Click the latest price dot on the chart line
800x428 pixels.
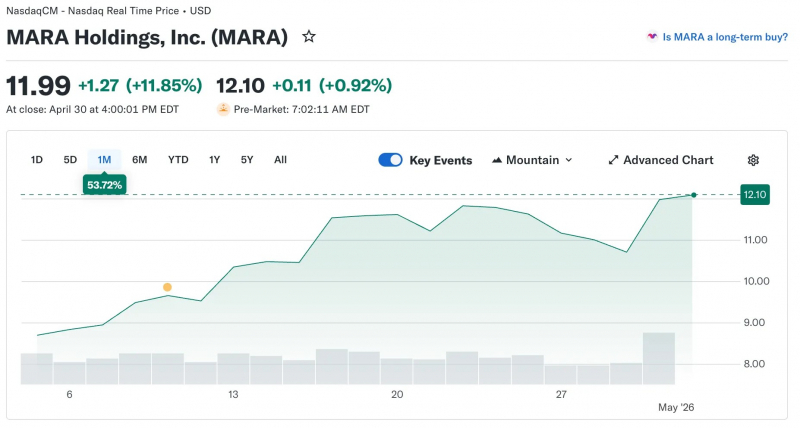pyautogui.click(x=693, y=195)
